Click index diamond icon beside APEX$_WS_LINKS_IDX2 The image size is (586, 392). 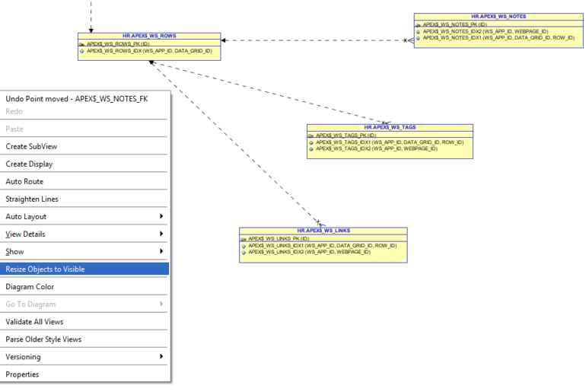tap(244, 252)
